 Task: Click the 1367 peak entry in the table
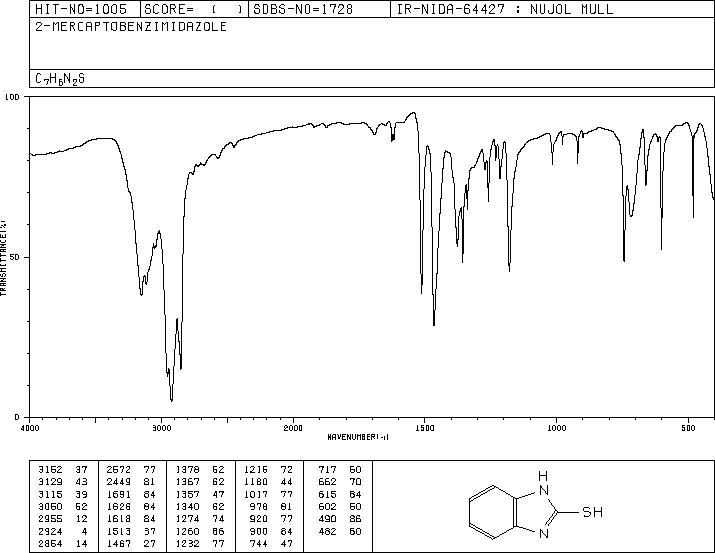click(x=187, y=482)
